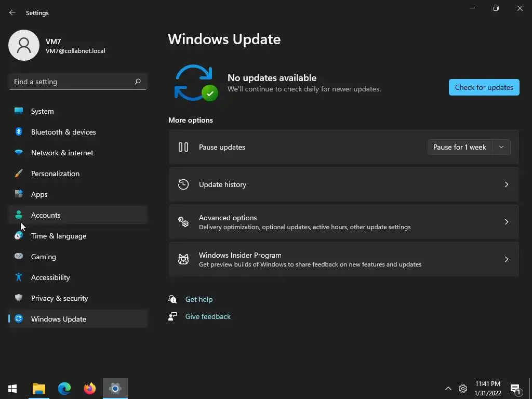Click the Gaming label in sidebar
532x399 pixels.
tap(44, 257)
